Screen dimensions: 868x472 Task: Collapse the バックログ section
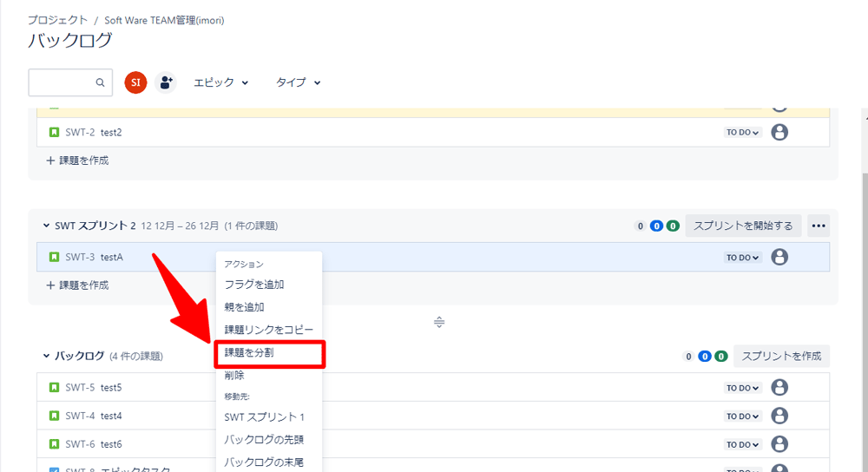46,356
